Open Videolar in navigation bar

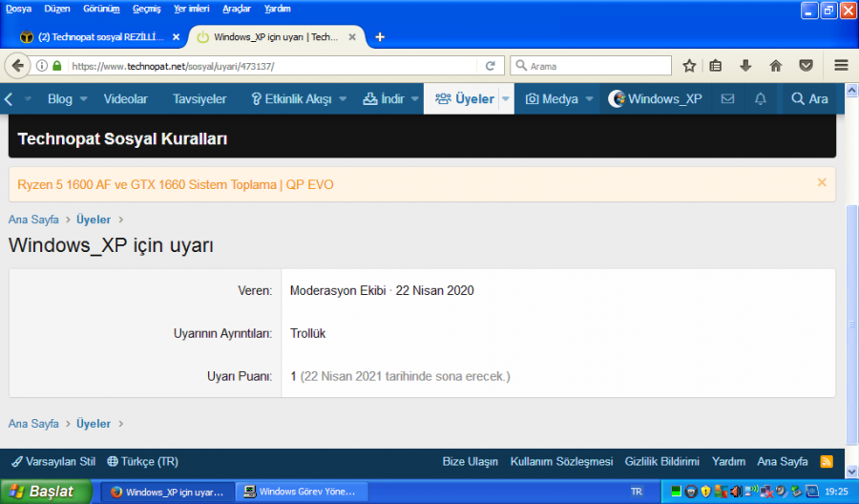click(125, 99)
